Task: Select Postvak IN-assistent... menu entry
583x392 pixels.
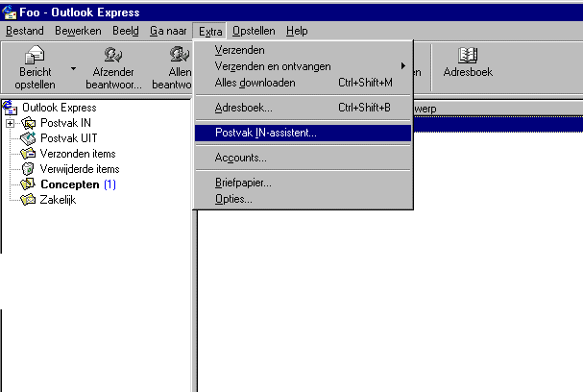Action: [x=304, y=133]
